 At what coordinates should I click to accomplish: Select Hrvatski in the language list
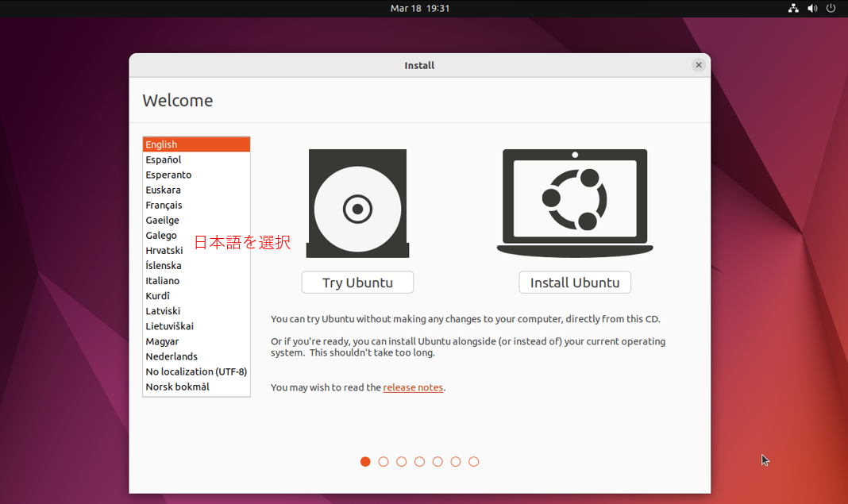pyautogui.click(x=196, y=250)
